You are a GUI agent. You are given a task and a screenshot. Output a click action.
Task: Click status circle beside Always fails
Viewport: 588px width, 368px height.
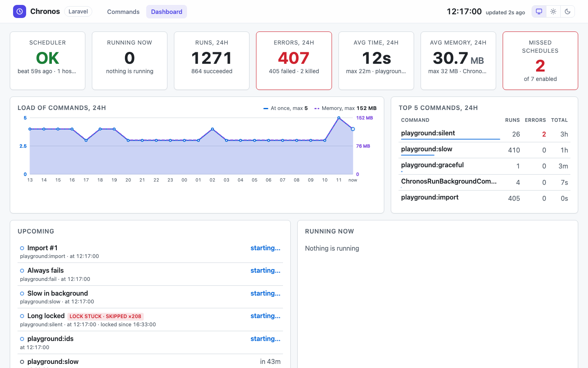click(22, 271)
